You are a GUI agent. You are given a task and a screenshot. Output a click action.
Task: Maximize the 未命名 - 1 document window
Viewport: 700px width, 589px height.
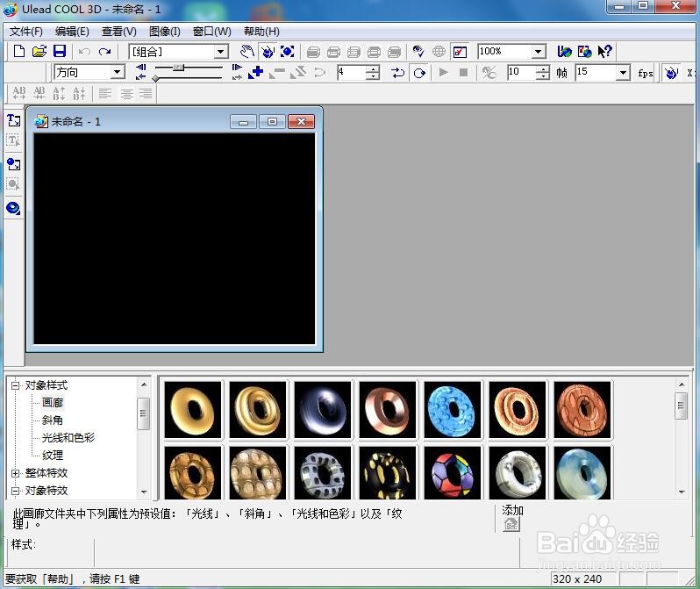coord(272,121)
